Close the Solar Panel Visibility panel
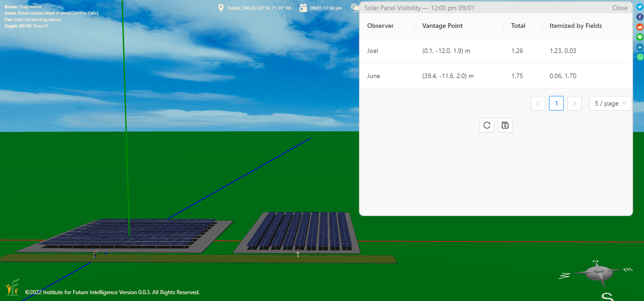 [619, 8]
